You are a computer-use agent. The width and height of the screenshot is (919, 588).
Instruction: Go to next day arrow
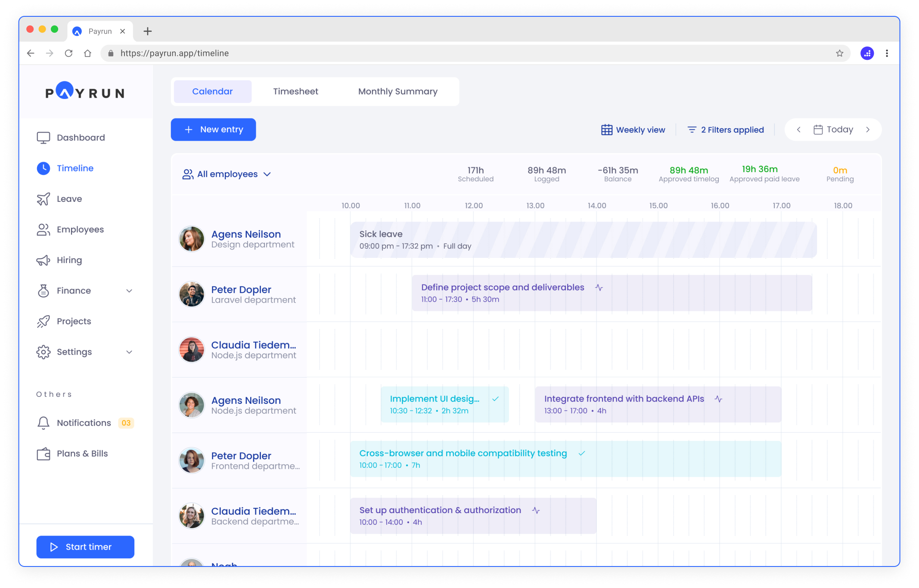(868, 130)
